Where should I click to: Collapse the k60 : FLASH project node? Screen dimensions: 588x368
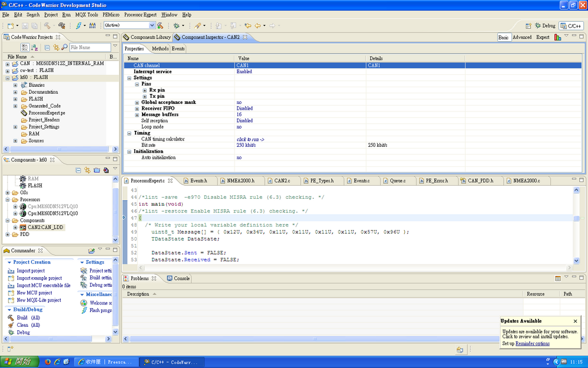[8, 78]
